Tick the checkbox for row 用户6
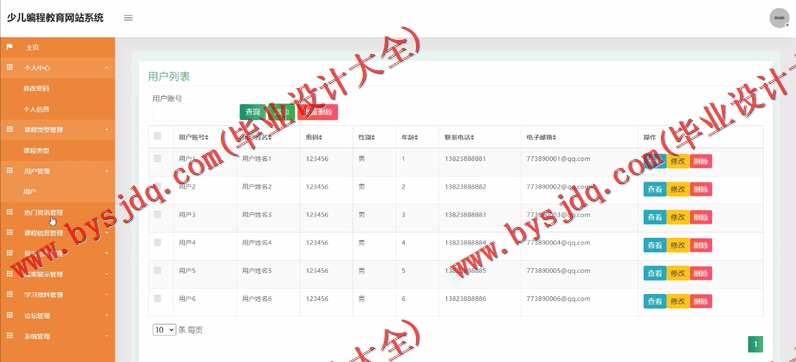 157,299
